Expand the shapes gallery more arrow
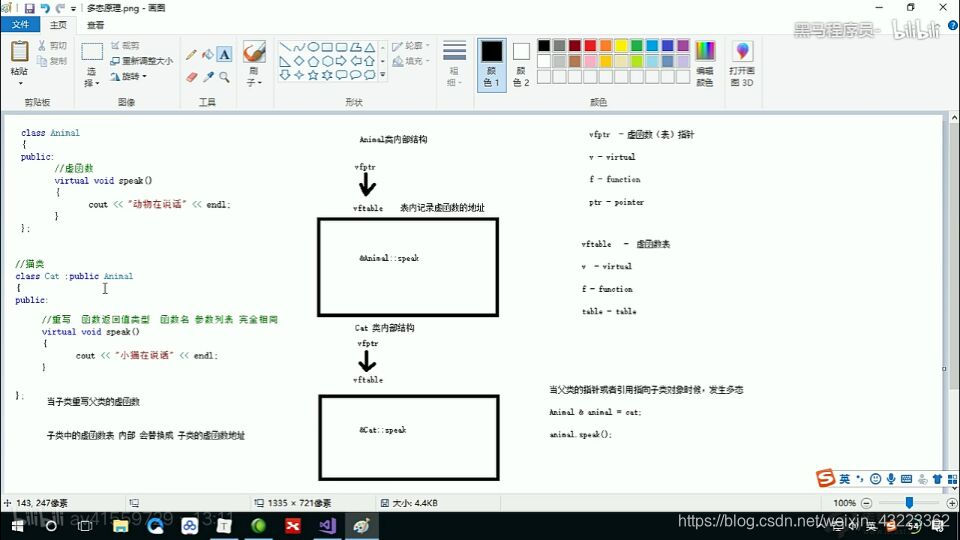Image resolution: width=960 pixels, height=540 pixels. pos(383,75)
